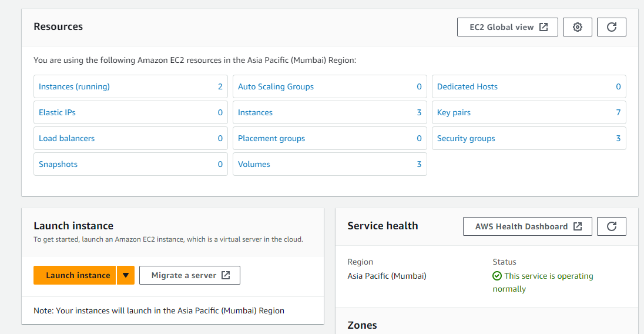Expand the Launch instance dropdown arrow
The height and width of the screenshot is (334, 644).
click(x=126, y=275)
